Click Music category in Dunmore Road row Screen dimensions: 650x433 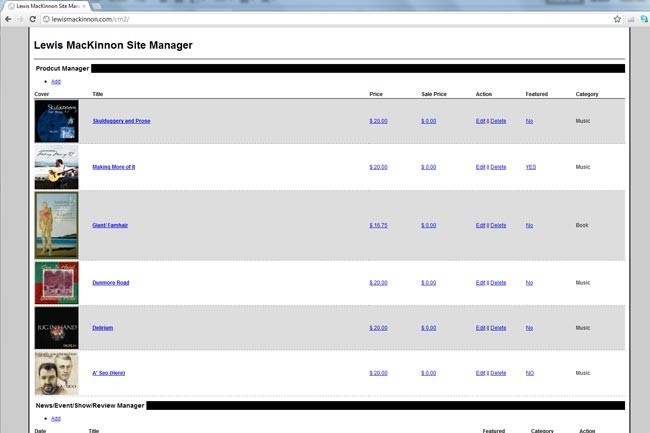(583, 283)
